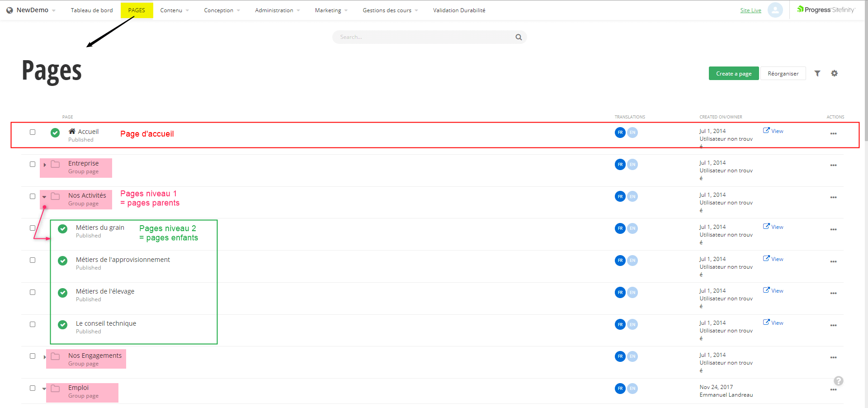Screen dimensions: 868x408
Task: Click in the Search input field
Action: pos(425,37)
